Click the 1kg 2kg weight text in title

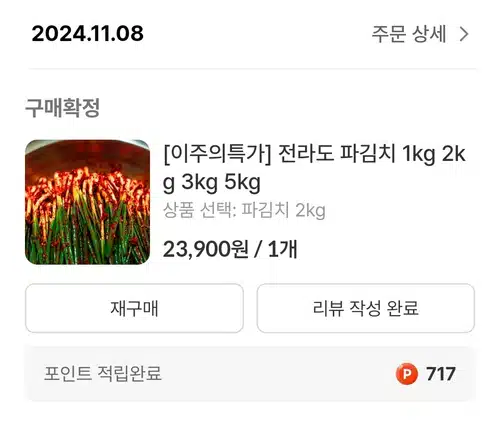point(434,154)
